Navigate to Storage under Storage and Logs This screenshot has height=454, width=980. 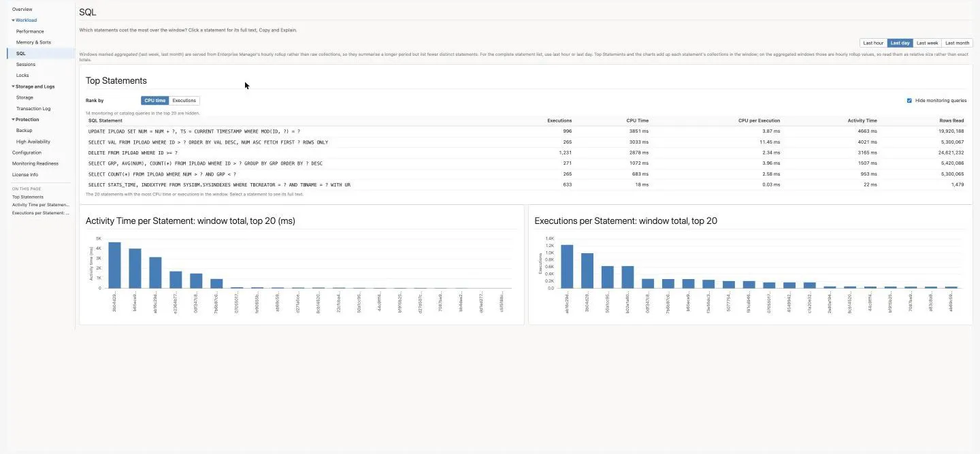24,97
